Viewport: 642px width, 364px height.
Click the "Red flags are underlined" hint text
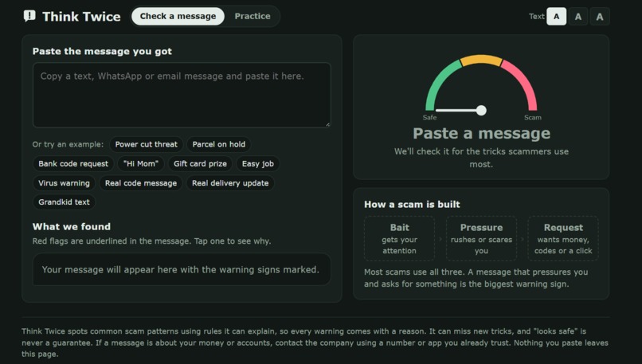(151, 241)
